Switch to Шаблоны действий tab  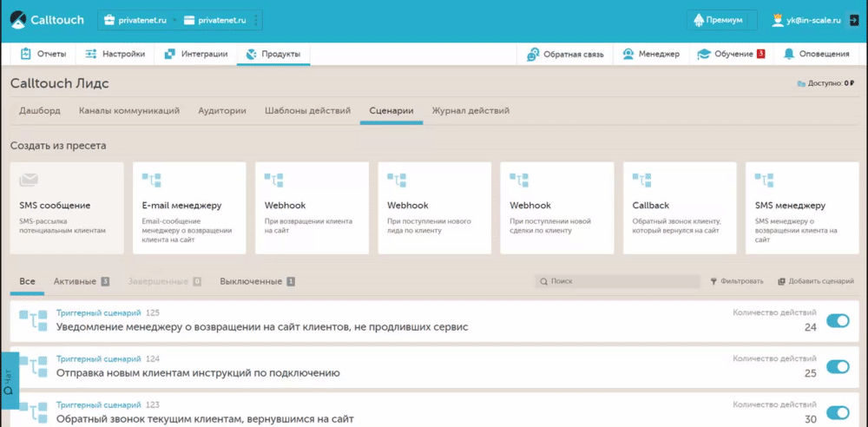tap(308, 111)
